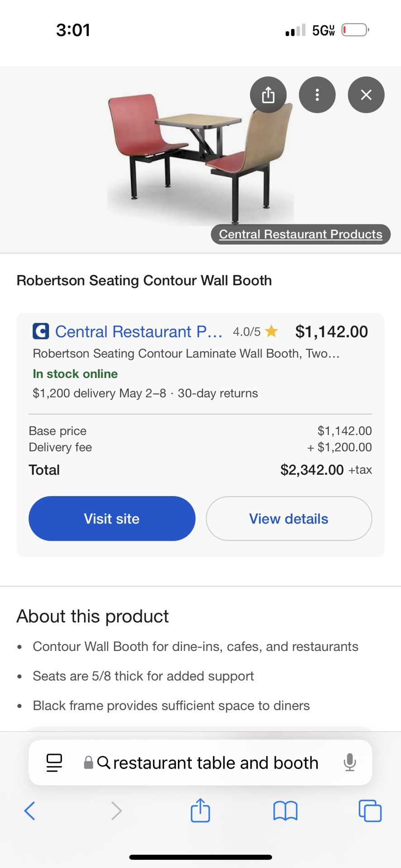Image resolution: width=401 pixels, height=868 pixels.
Task: Open Safari share sheet from bottom toolbar
Action: [x=200, y=810]
